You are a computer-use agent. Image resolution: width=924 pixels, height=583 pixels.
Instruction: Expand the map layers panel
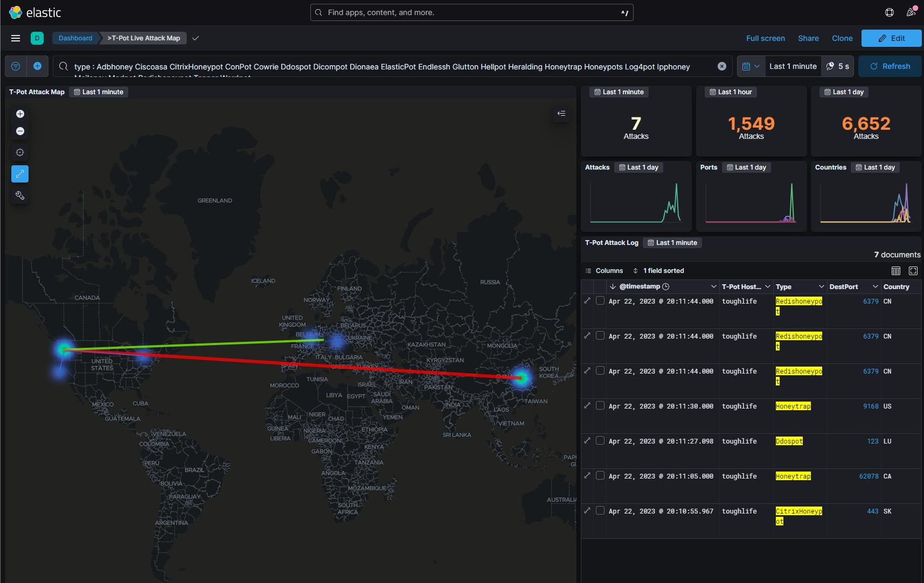point(561,114)
